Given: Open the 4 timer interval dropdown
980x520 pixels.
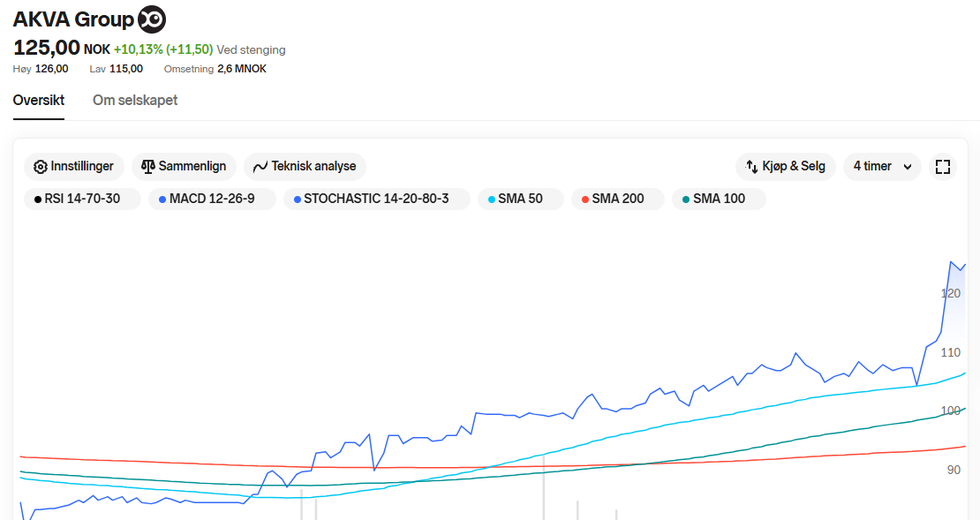Looking at the screenshot, I should coord(872,166).
